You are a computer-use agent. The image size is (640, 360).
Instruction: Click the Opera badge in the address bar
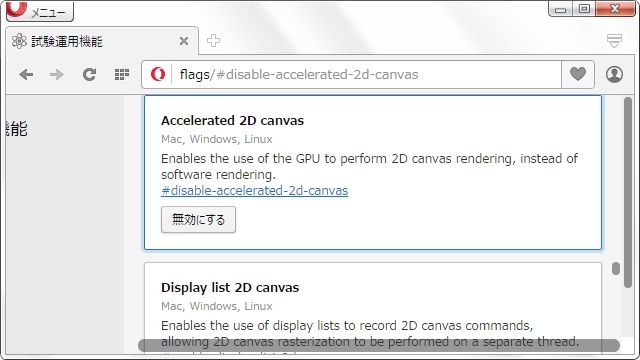click(158, 74)
